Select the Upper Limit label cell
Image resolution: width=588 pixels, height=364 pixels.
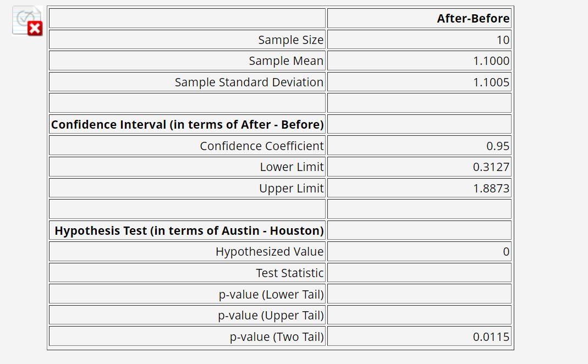click(187, 188)
